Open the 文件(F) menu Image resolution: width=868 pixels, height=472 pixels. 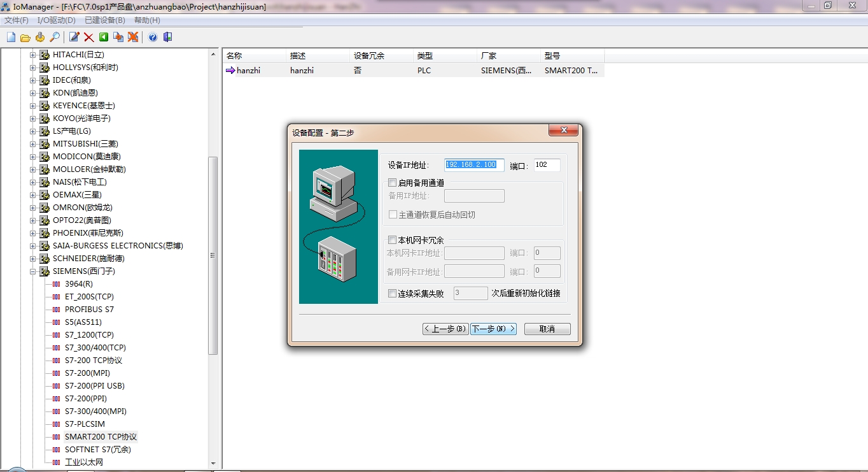(17, 20)
